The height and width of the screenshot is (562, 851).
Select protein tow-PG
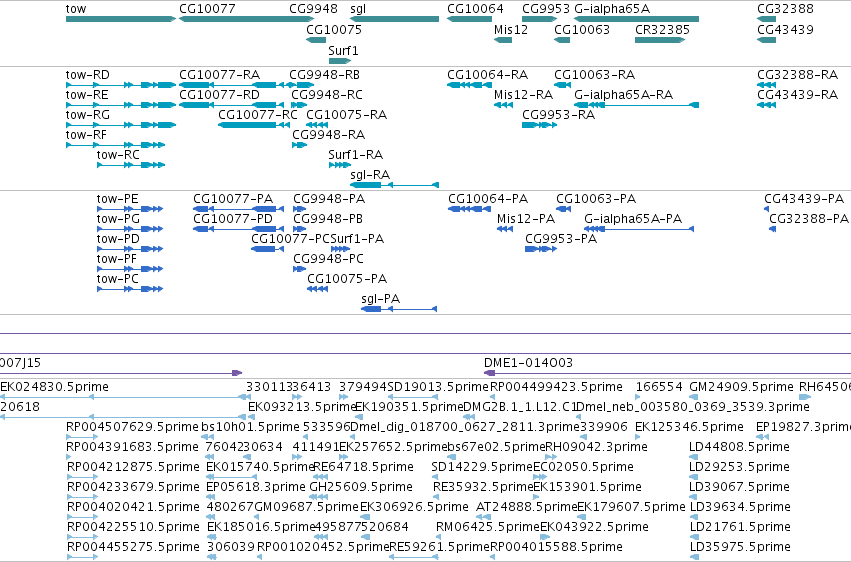(x=130, y=229)
